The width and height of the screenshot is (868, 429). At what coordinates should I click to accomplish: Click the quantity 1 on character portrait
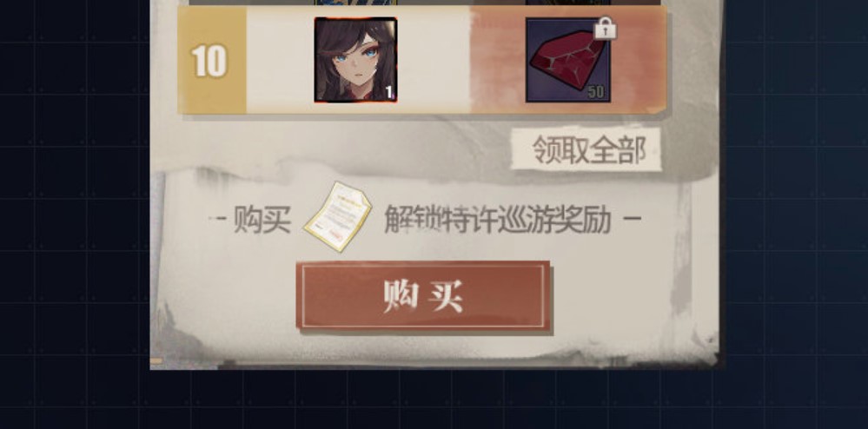coord(389,92)
